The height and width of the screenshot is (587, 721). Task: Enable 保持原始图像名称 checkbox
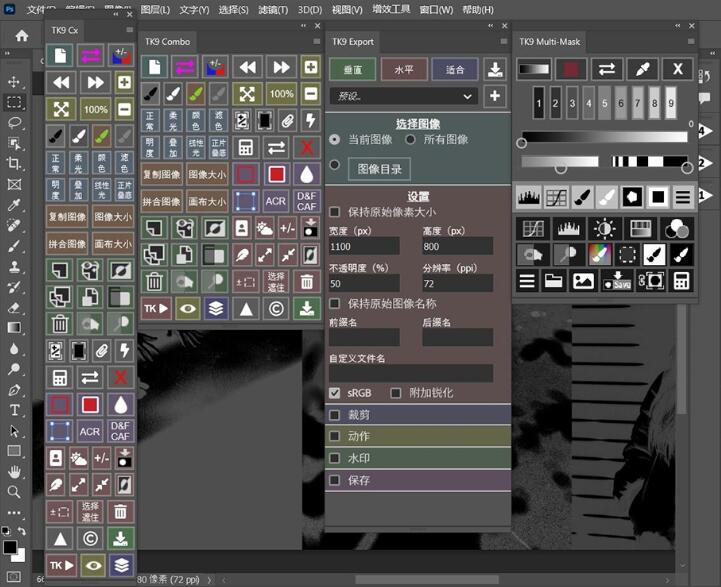335,303
